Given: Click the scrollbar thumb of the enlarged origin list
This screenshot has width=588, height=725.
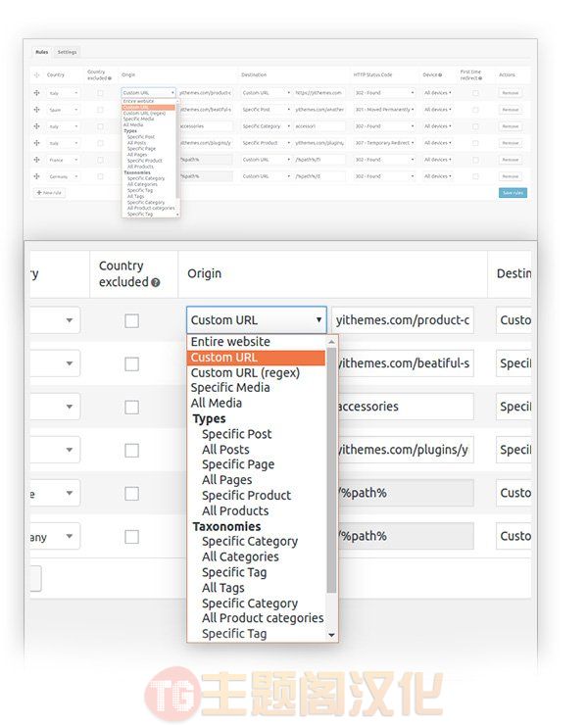Looking at the screenshot, I should (x=331, y=470).
